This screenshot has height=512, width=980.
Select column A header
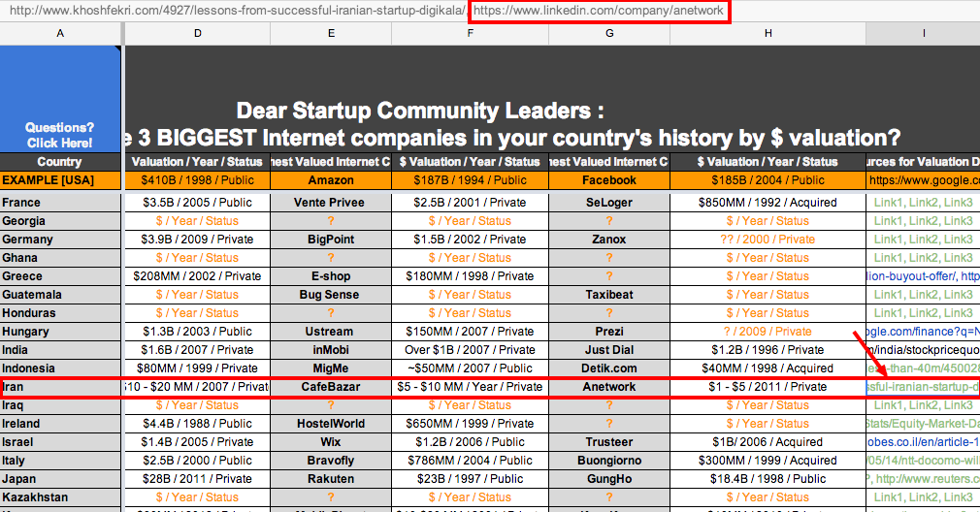click(x=60, y=33)
